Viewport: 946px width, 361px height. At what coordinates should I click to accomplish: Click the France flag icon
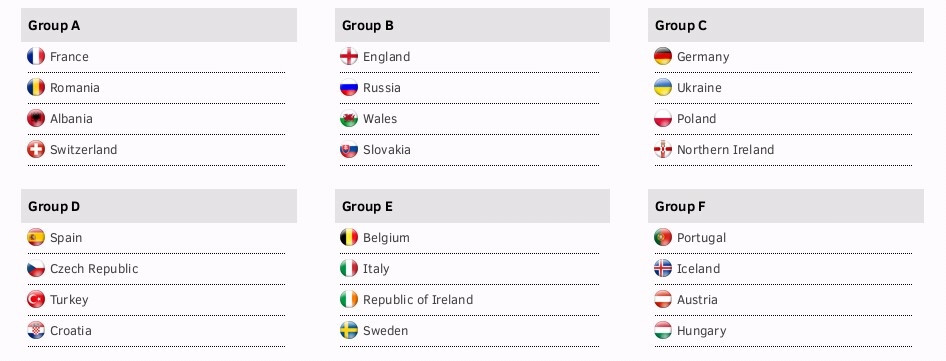(36, 57)
